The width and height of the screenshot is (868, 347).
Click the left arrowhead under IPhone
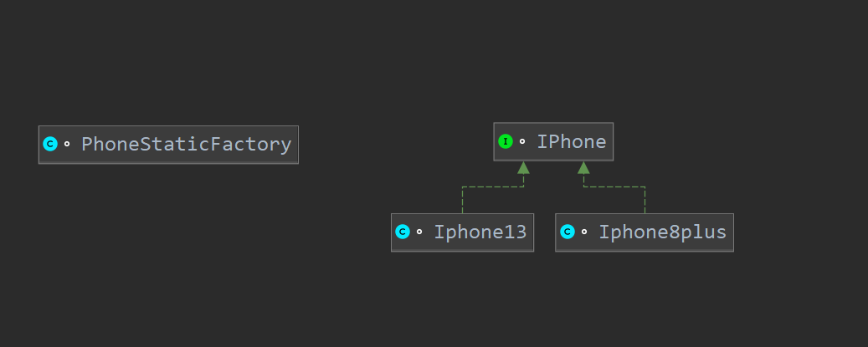point(523,167)
